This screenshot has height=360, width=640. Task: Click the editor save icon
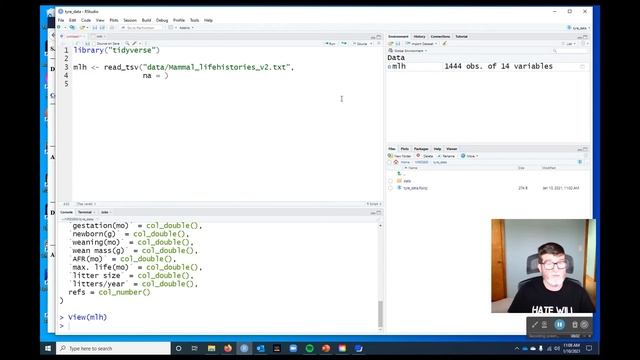pyautogui.click(x=87, y=44)
